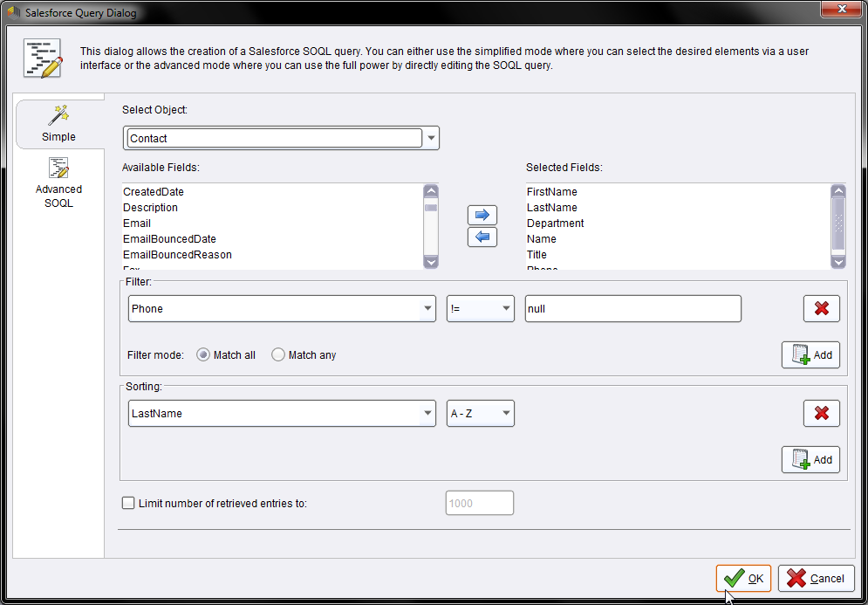Remove the LastName sorting with the red X
The width and height of the screenshot is (868, 605).
tap(821, 413)
